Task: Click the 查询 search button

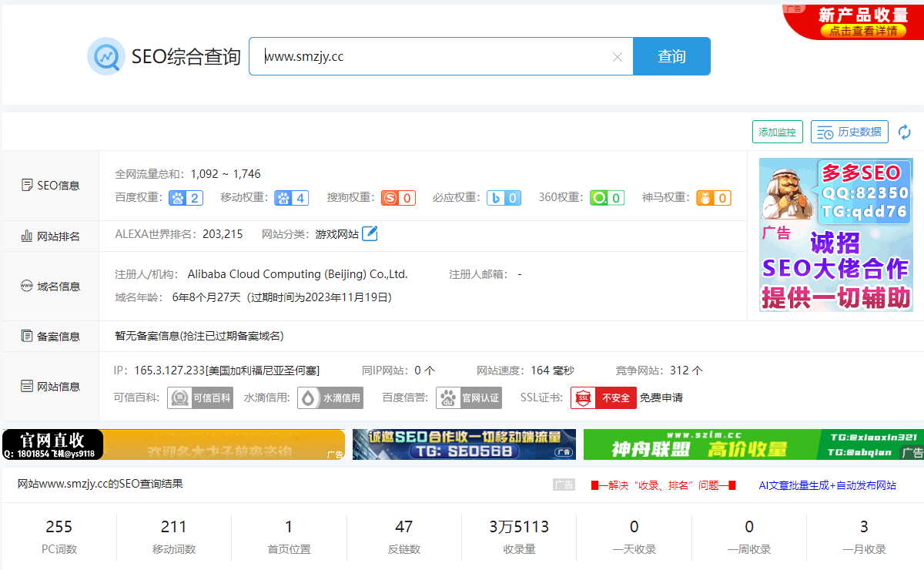Action: click(x=671, y=56)
